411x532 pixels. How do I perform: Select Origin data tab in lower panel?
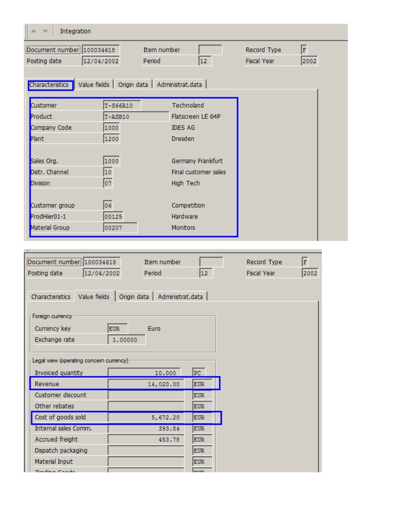point(134,297)
